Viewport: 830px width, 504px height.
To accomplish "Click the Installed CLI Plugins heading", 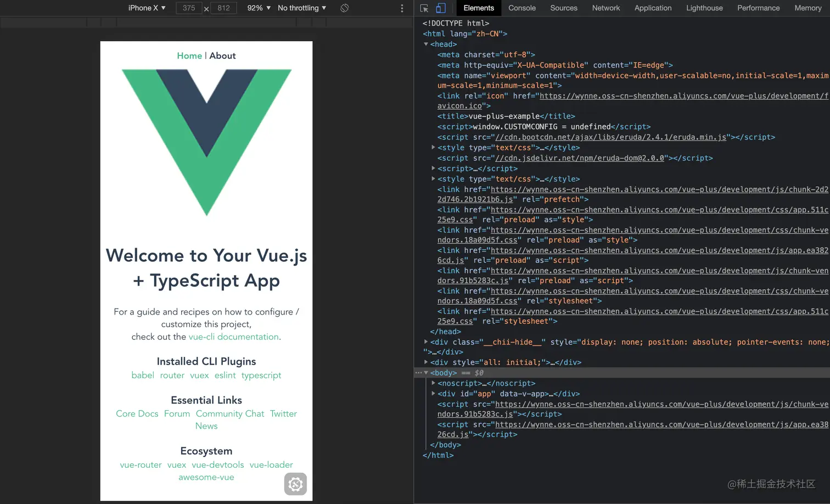I will [x=206, y=361].
